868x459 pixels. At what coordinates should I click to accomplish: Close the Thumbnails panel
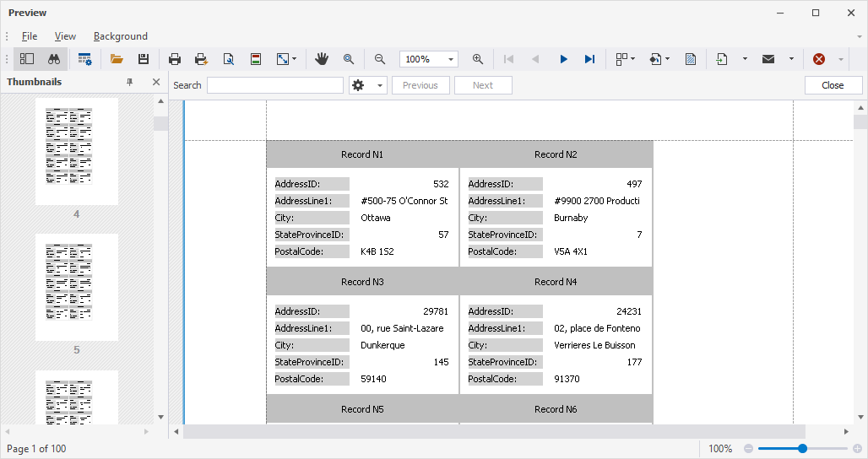click(x=156, y=82)
